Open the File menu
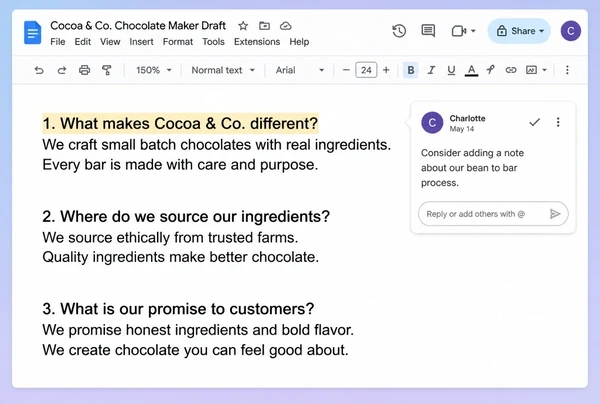The height and width of the screenshot is (404, 600). point(58,42)
